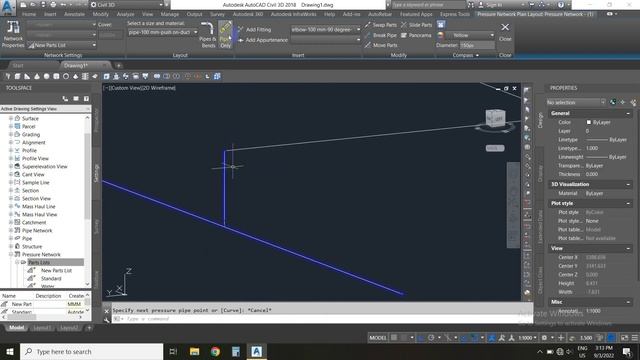Open Network Properties in the ribbon
This screenshot has width=640, height=360.
[x=13, y=34]
